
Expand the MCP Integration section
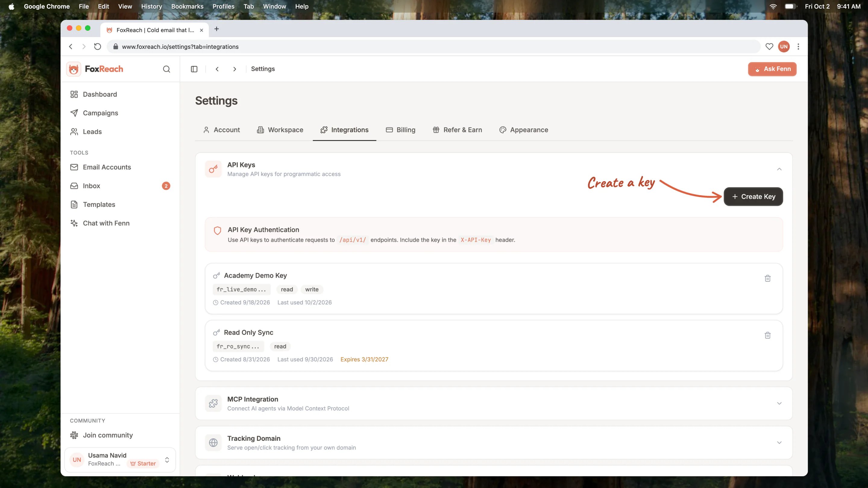point(779,403)
